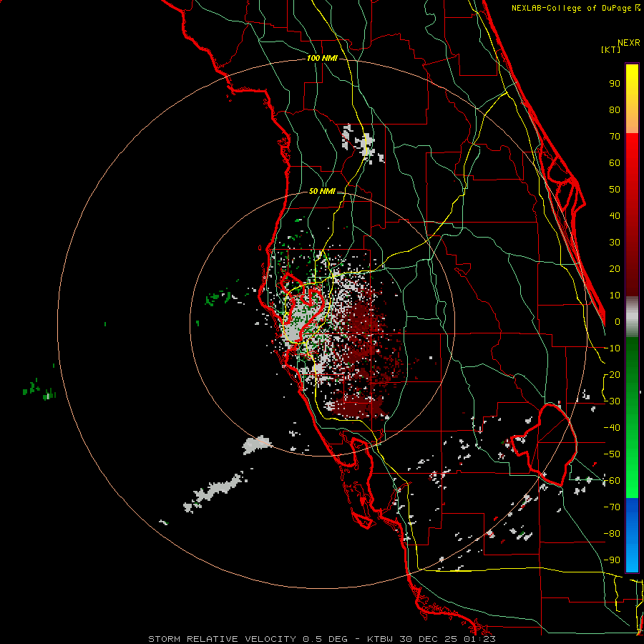644x644 pixels.
Task: Select the -60 value on velocity scale
Action: coord(613,481)
